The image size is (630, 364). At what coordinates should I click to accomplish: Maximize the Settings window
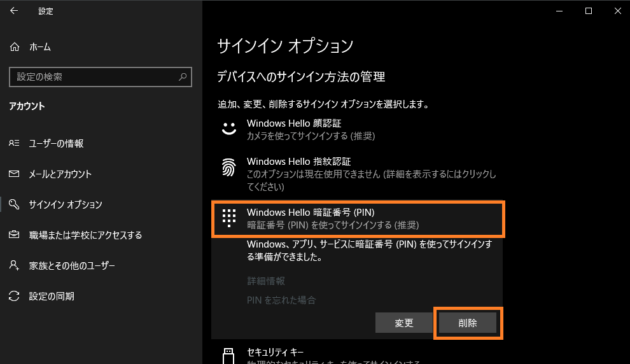(589, 11)
